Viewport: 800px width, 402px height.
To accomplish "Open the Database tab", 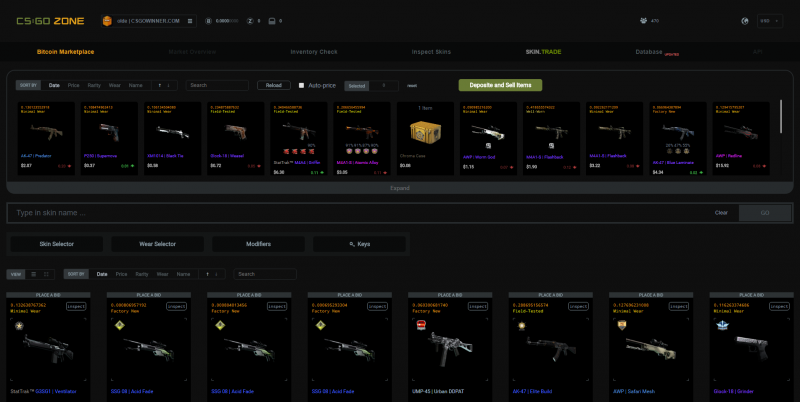I will (649, 52).
